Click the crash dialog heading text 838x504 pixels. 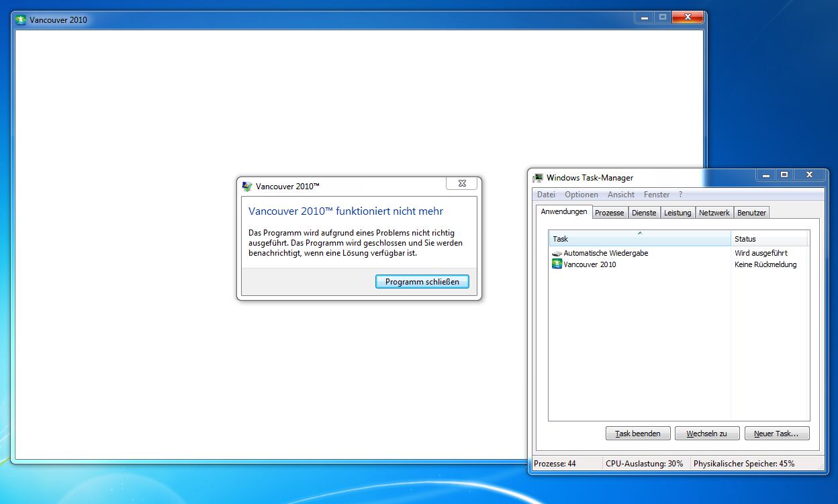coord(346,211)
